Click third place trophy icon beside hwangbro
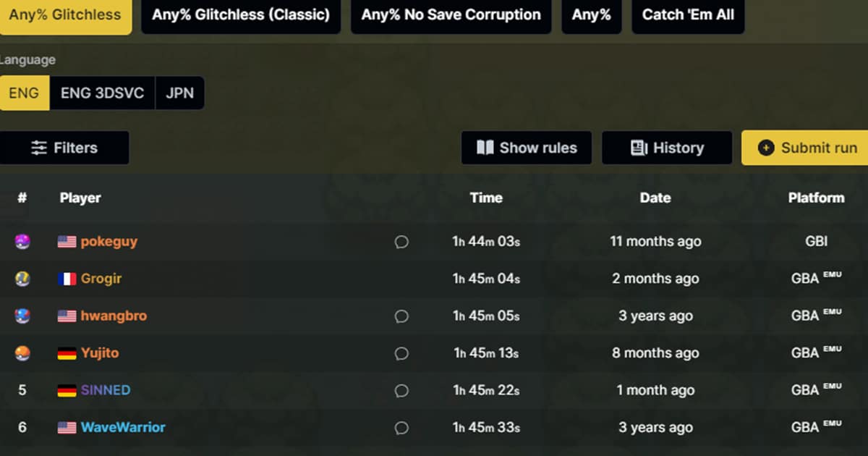The width and height of the screenshot is (868, 456). 22,316
